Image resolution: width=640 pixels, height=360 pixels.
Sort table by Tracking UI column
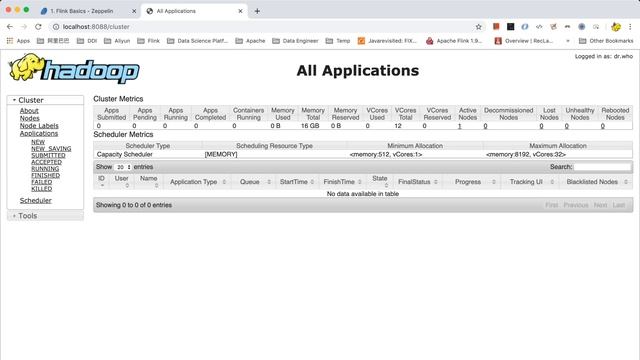click(x=529, y=182)
